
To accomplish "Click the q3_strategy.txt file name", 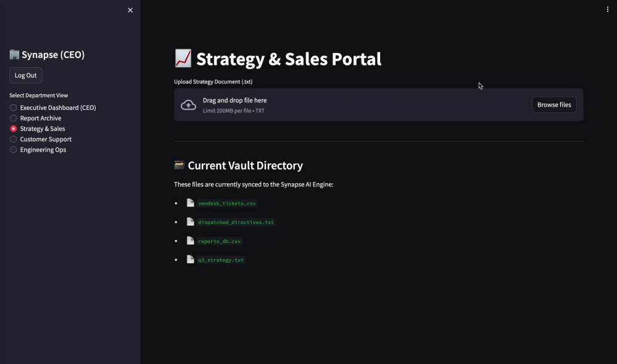I will (221, 260).
